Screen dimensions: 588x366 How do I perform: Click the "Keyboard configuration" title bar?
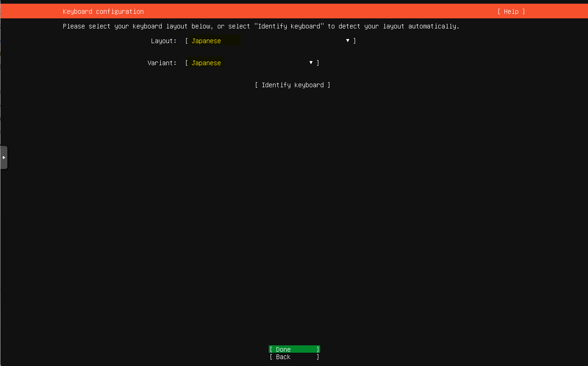[103, 11]
